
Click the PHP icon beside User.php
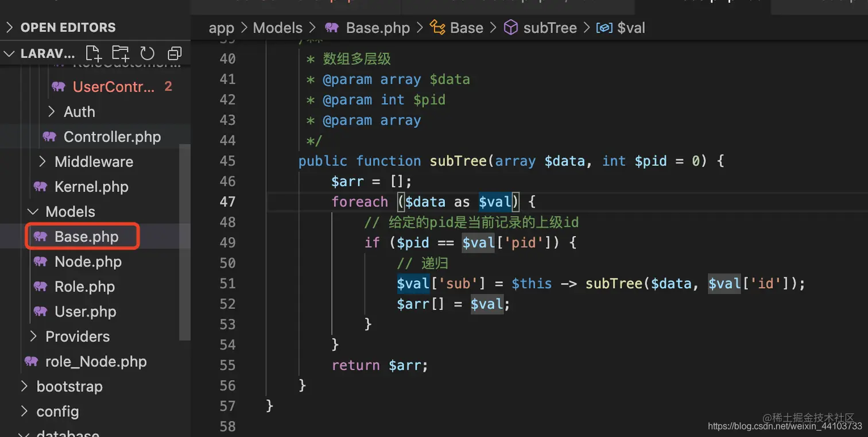(40, 312)
